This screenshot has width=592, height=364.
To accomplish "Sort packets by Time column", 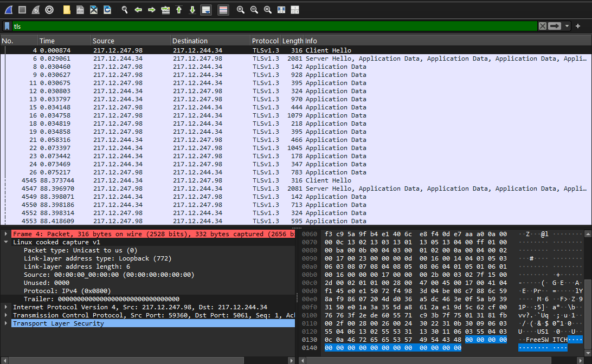I will tap(64, 41).
